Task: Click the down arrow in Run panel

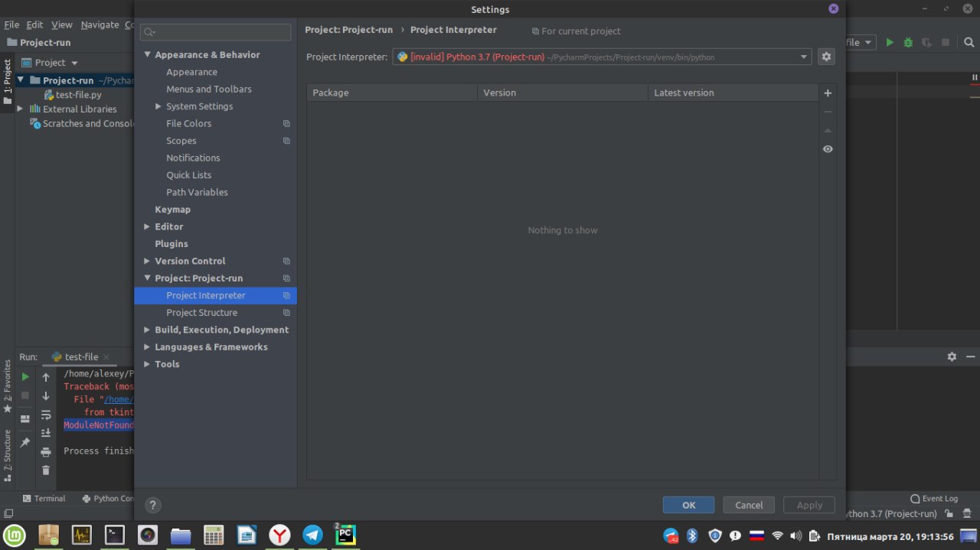Action: 46,395
